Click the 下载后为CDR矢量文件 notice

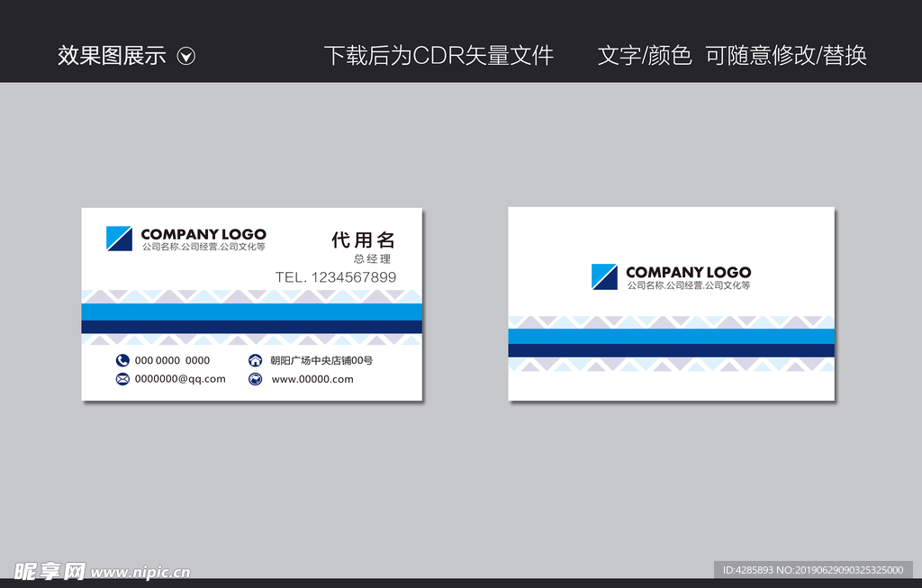coord(440,56)
